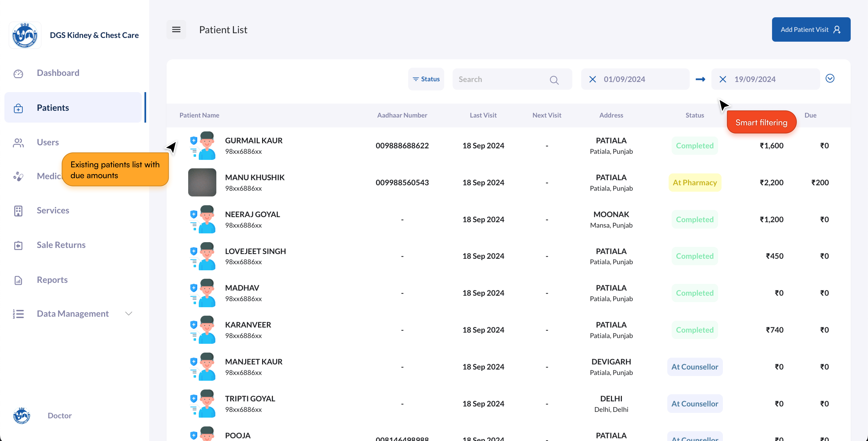Click the Dashboard gauge icon
Viewport: 868px width, 441px height.
pos(18,73)
